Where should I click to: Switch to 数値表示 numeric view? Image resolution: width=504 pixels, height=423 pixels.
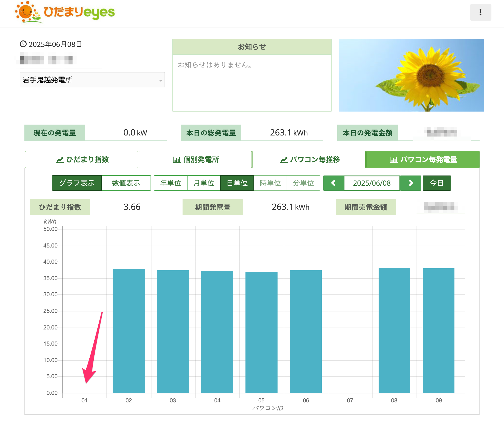pos(126,183)
